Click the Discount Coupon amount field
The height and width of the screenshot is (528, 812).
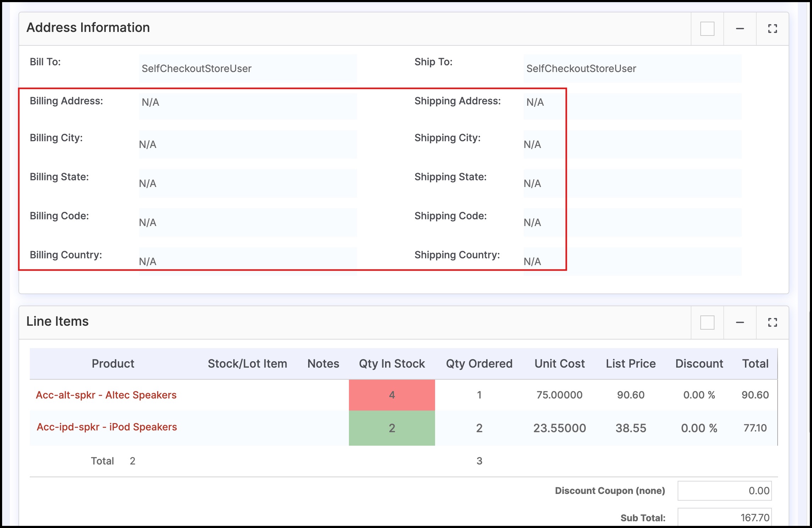pos(724,491)
